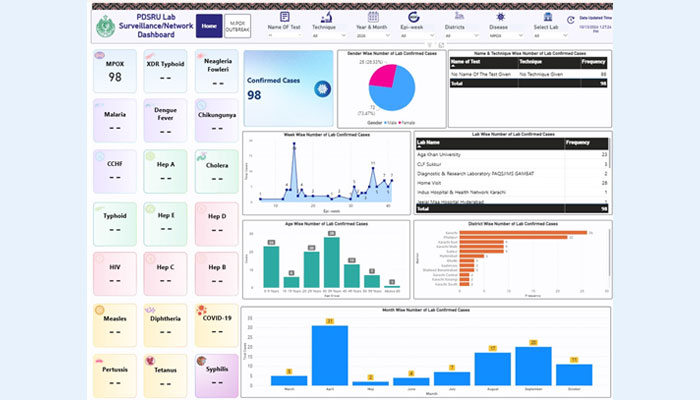Screen dimensions: 700x400
Task: Select the Hep B disease card
Action: pos(217,274)
